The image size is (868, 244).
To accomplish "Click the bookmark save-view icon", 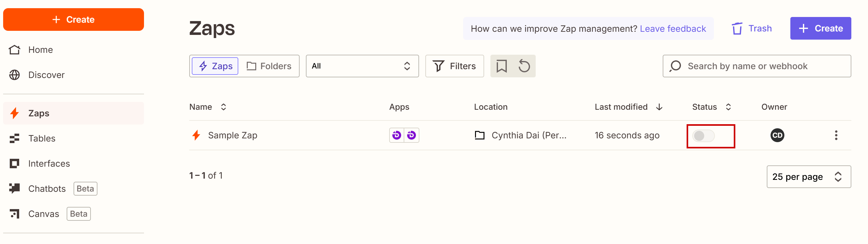I will (x=501, y=66).
